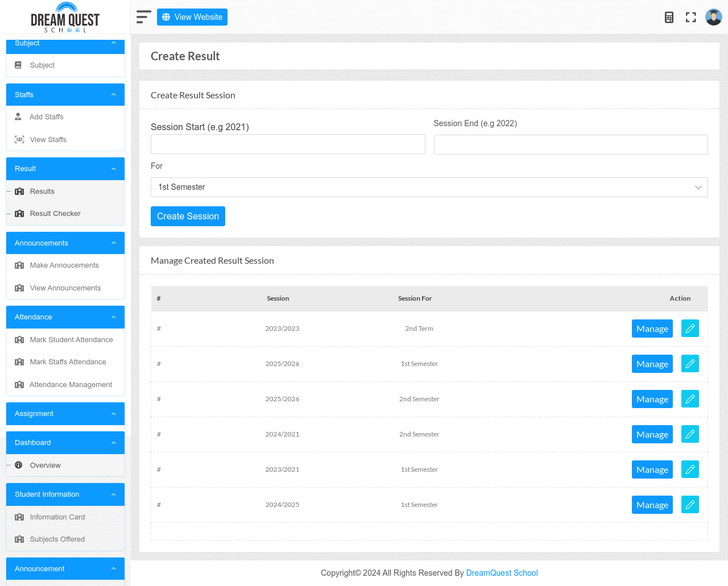Open the calculator icon in header

[669, 17]
